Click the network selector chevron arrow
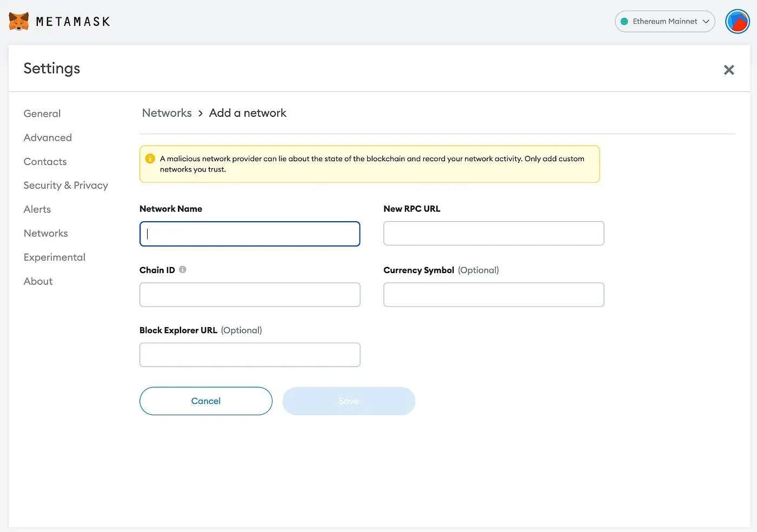Image resolution: width=757 pixels, height=532 pixels. pos(706,22)
